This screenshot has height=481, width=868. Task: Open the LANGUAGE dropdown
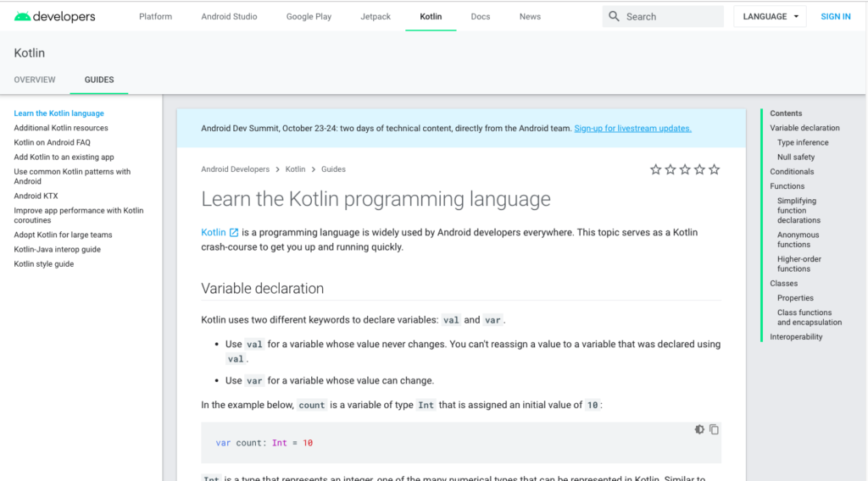770,17
